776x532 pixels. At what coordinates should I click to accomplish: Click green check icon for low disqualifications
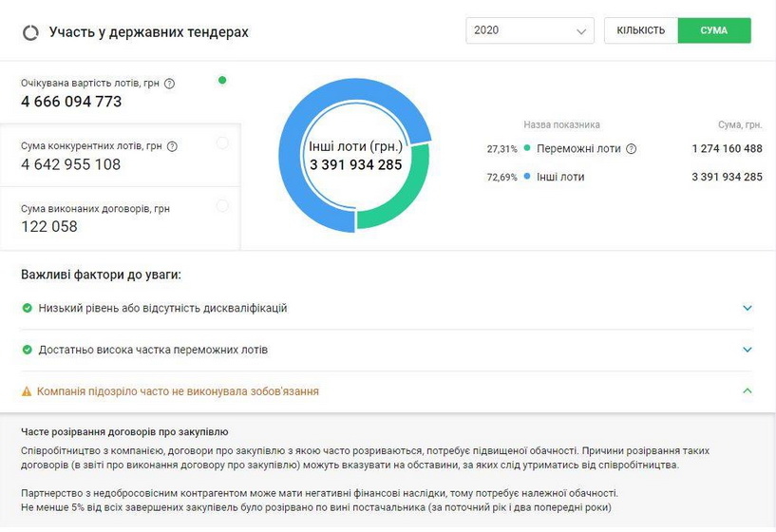pyautogui.click(x=27, y=309)
